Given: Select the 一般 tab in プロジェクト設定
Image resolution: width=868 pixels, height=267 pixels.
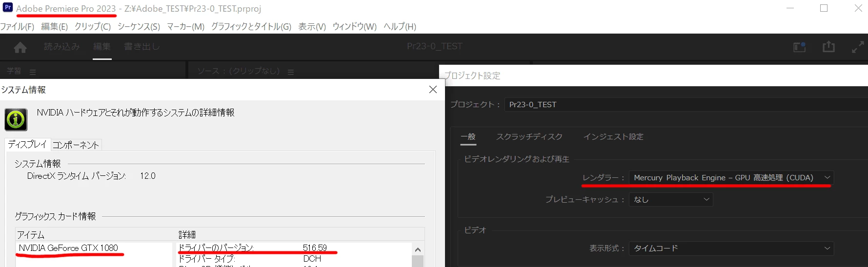Looking at the screenshot, I should click(x=468, y=137).
